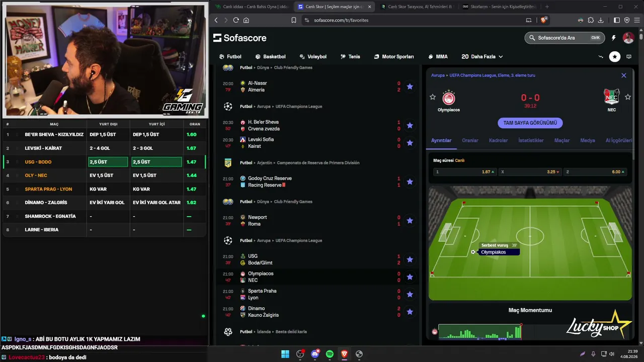Open the trend chart icon beside favorites star
The image size is (644, 362).
(x=601, y=57)
